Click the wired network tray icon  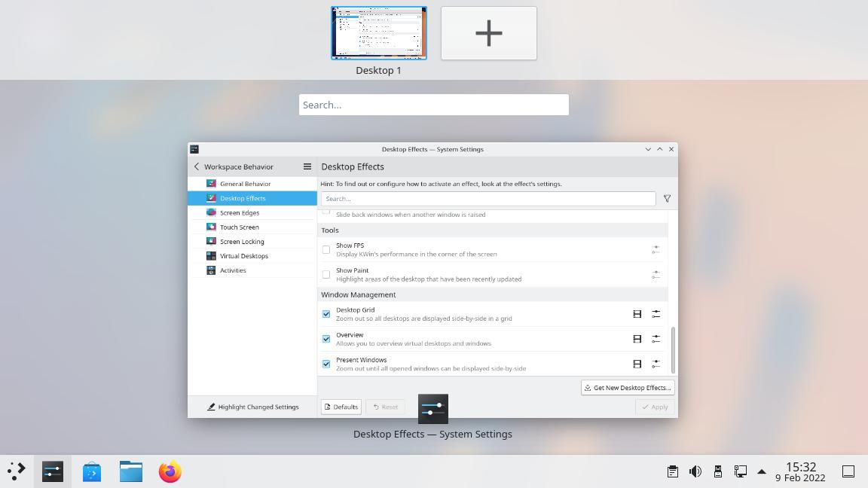(x=740, y=471)
